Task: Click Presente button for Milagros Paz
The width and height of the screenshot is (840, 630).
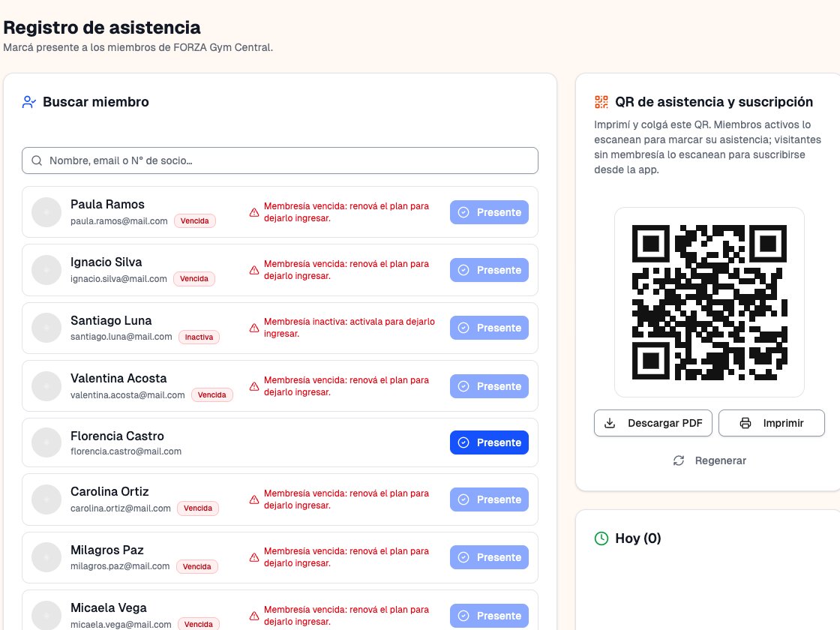Action: click(x=489, y=557)
